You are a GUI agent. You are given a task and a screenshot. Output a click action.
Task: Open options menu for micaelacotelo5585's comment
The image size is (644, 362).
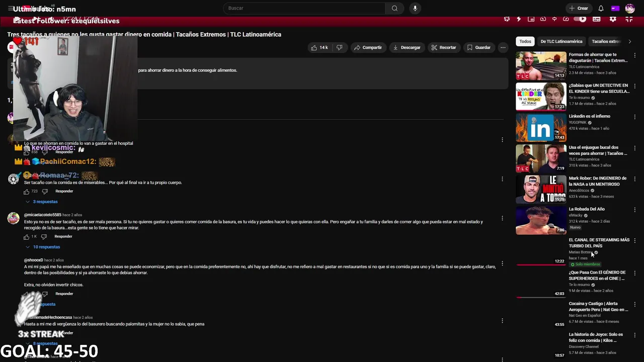pyautogui.click(x=502, y=218)
